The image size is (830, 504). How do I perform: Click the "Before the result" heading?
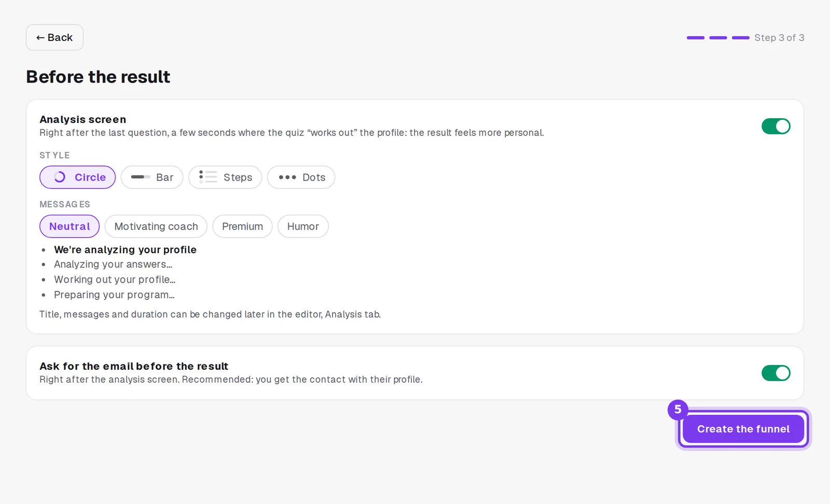coord(98,77)
